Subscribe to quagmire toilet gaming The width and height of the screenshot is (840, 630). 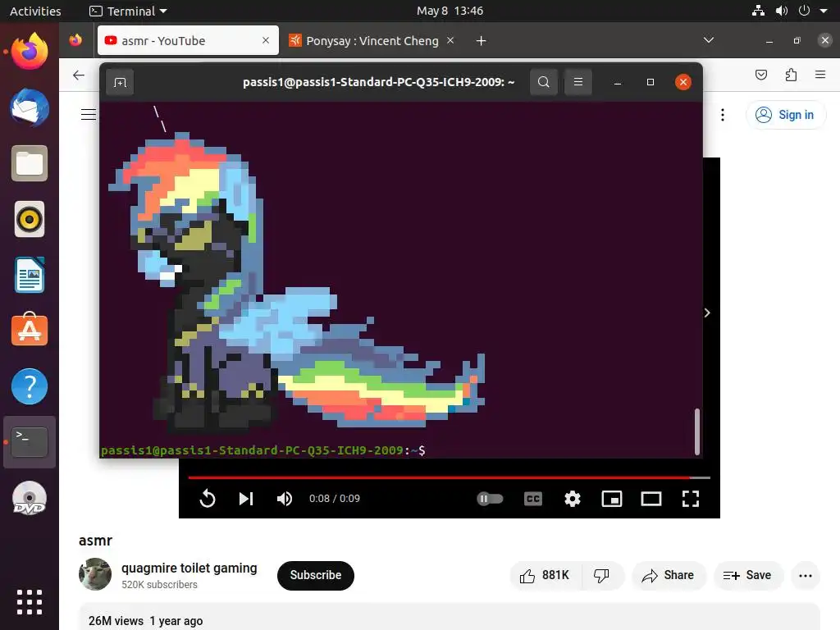tap(316, 575)
